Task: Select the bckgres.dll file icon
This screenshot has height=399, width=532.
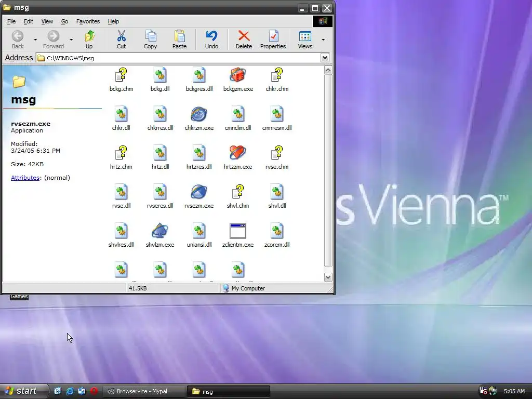Action: 199,75
